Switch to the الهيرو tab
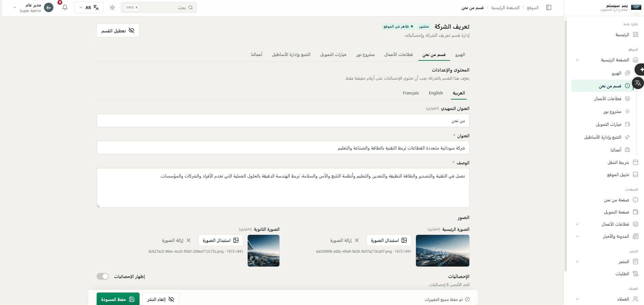 [460, 55]
